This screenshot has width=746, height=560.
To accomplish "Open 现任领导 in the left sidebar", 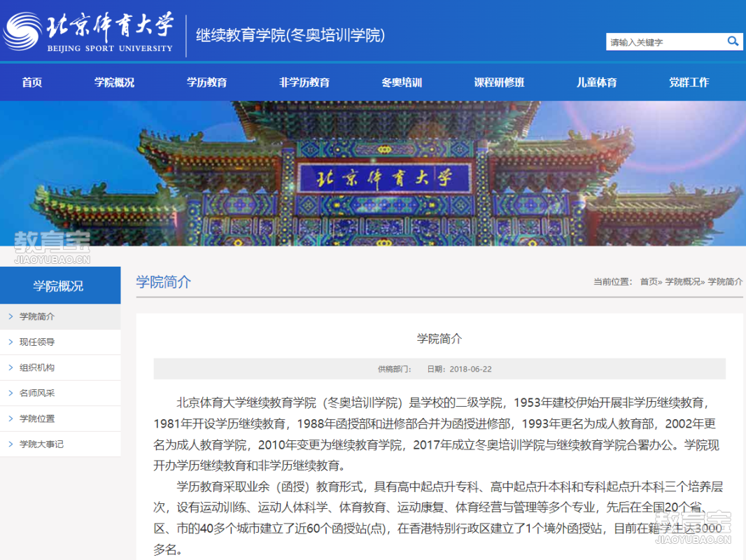I will pos(60,342).
